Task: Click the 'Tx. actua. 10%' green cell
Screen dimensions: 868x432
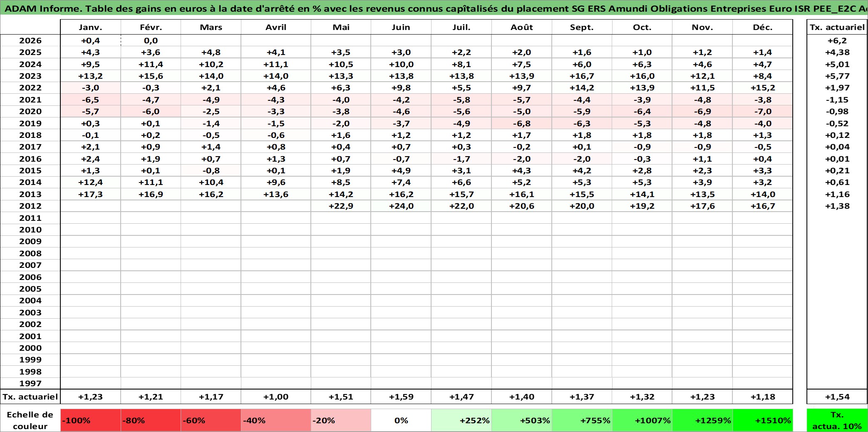Action: click(x=837, y=420)
